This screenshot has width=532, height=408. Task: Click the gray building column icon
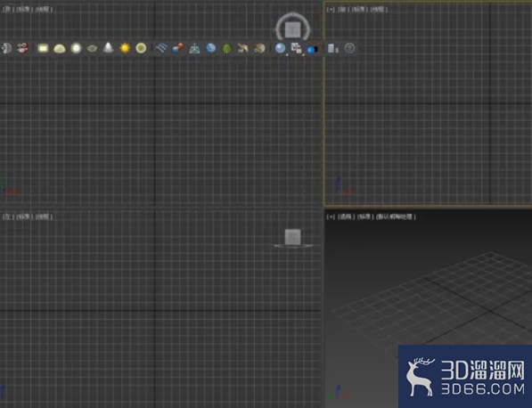tap(333, 48)
